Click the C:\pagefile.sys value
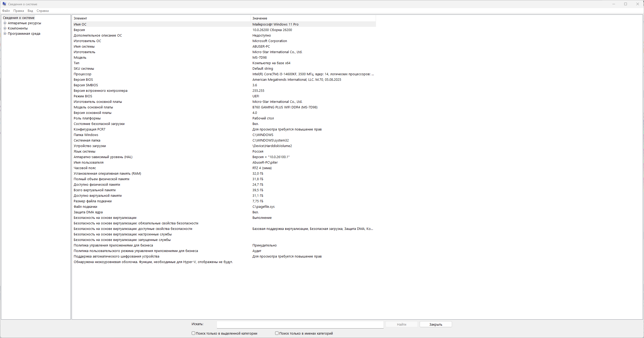Viewport: 644px width, 338px height. pos(264,207)
